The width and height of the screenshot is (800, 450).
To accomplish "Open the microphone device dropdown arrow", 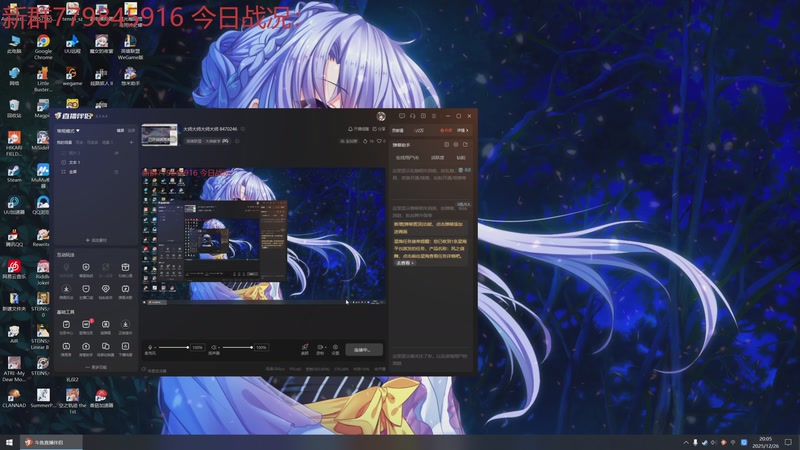I will click(155, 347).
